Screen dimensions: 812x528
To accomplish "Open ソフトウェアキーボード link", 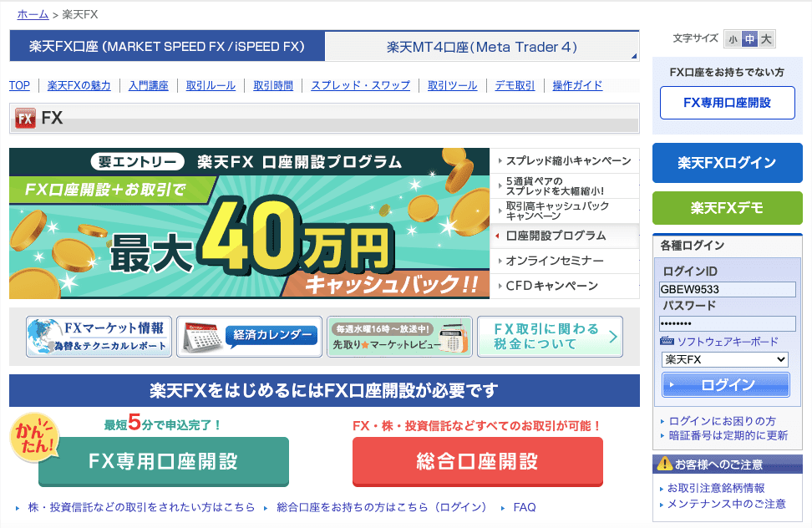I will [728, 342].
